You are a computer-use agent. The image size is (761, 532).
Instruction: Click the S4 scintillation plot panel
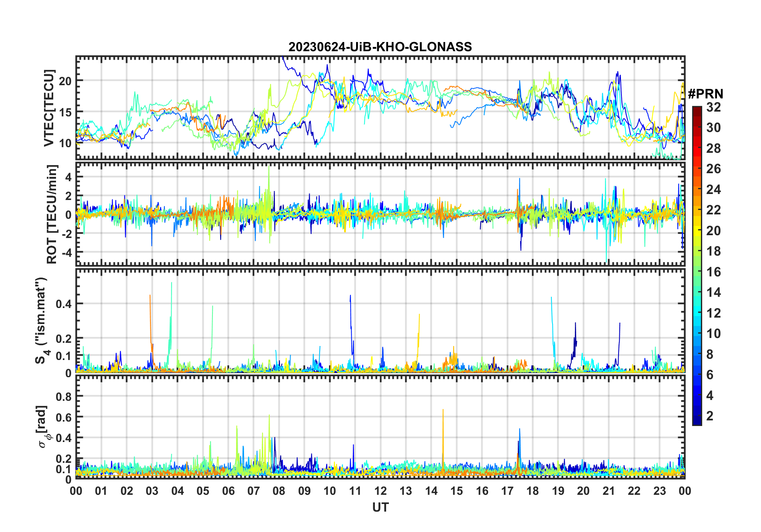pos(380,320)
